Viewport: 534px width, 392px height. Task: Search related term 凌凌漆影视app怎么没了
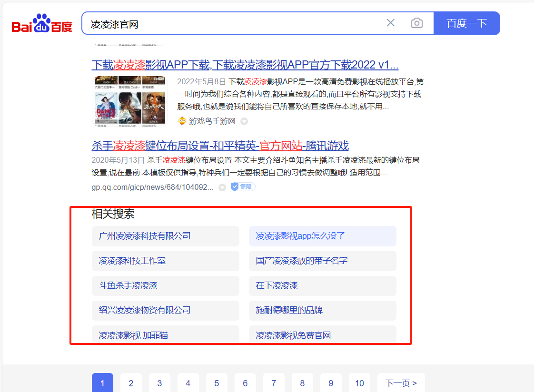click(x=323, y=236)
